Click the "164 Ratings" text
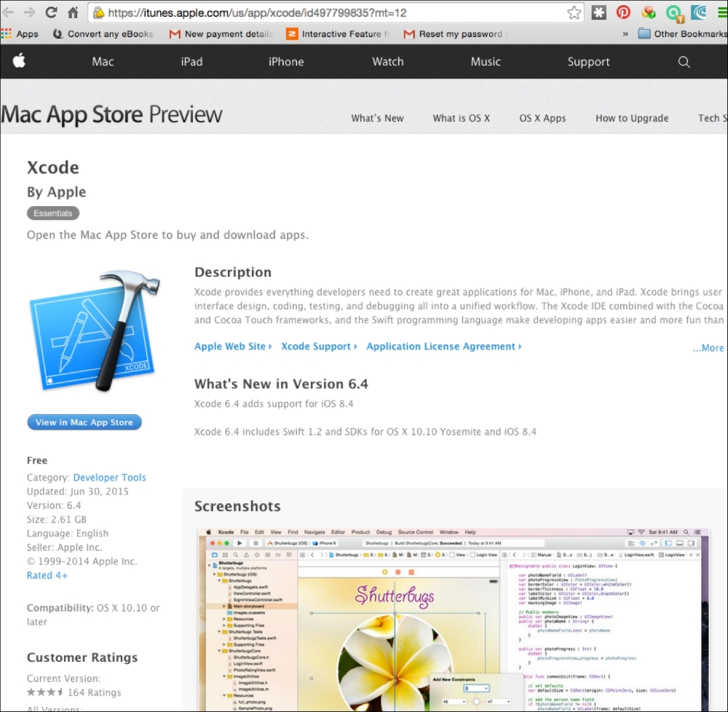Viewport: 728px width, 712px height. tap(94, 692)
